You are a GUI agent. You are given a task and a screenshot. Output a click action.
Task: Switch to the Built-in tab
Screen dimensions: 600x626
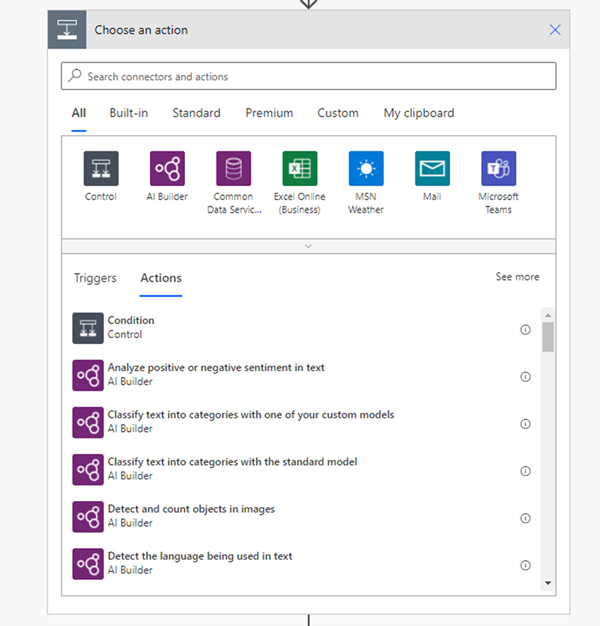[x=129, y=113]
